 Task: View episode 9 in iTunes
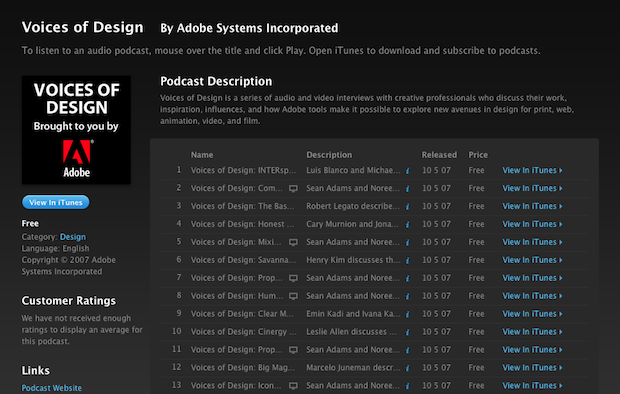[532, 314]
